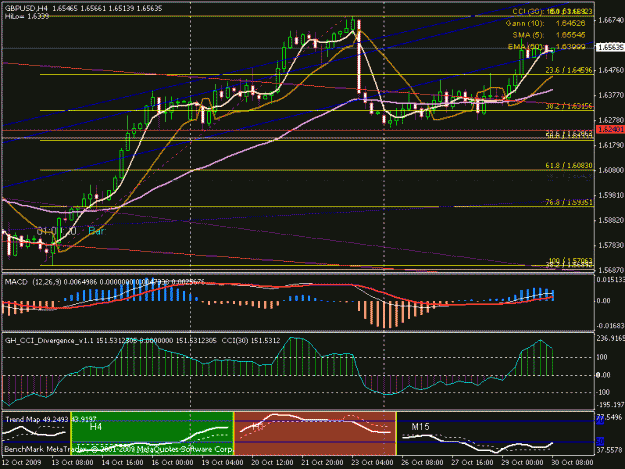Click the 19 Oct 04:00 time label
The height and width of the screenshot is (469, 625).
click(222, 463)
